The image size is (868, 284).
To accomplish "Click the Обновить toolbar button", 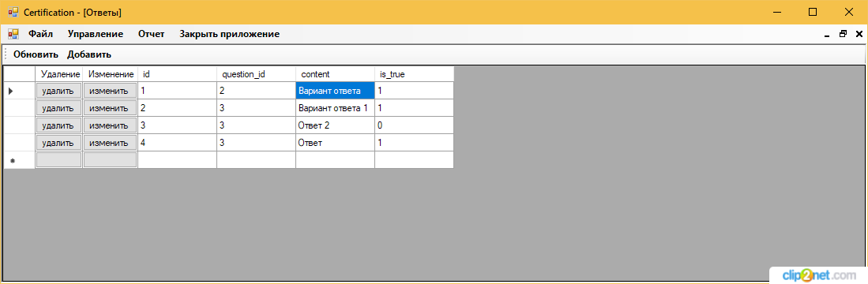I will coord(36,54).
